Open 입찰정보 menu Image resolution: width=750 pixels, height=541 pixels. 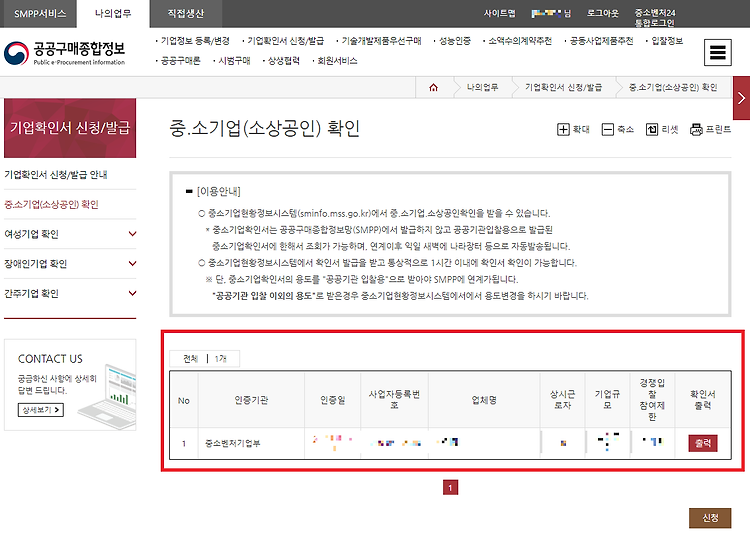[667, 41]
